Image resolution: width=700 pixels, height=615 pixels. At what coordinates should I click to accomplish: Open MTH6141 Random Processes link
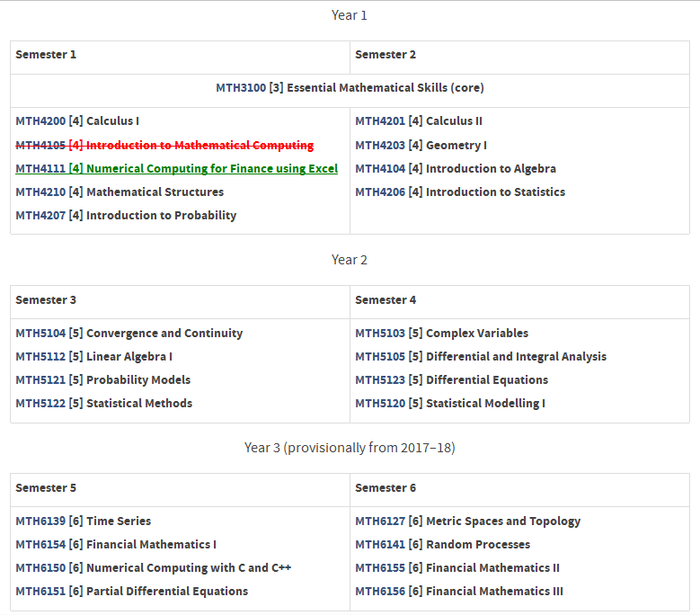(443, 545)
